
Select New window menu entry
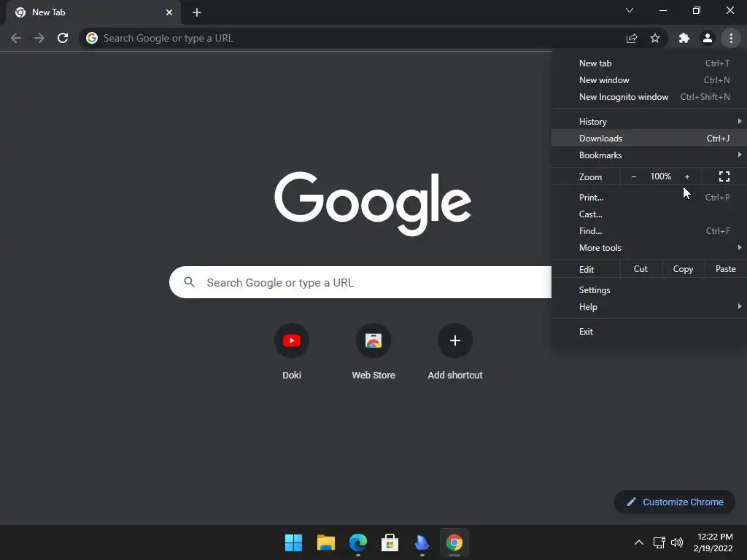(x=649, y=80)
